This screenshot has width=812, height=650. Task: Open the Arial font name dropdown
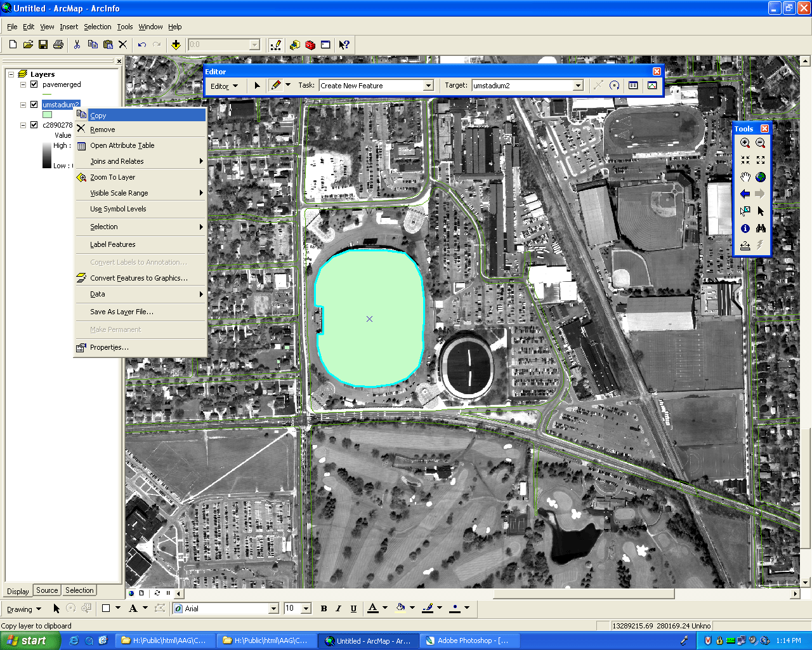click(273, 609)
